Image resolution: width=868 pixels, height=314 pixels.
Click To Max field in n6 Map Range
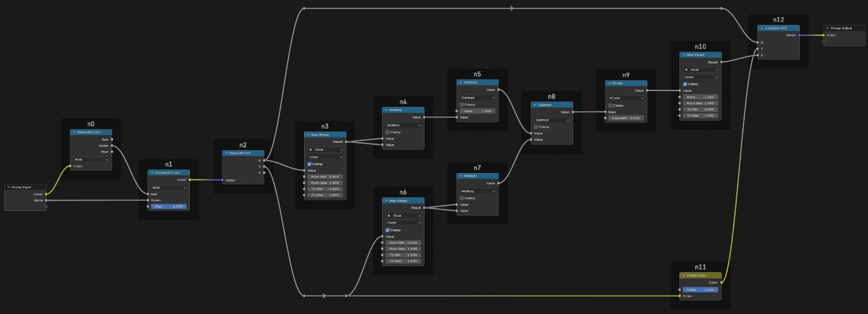click(403, 261)
